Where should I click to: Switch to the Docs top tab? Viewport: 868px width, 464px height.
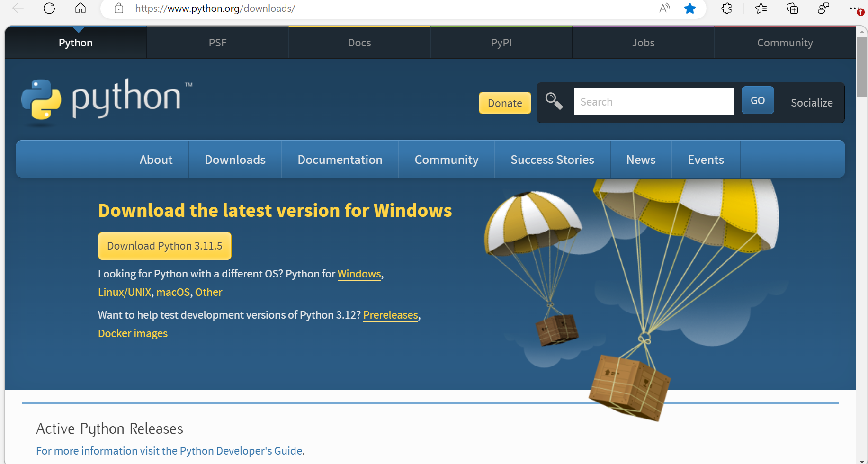point(359,43)
